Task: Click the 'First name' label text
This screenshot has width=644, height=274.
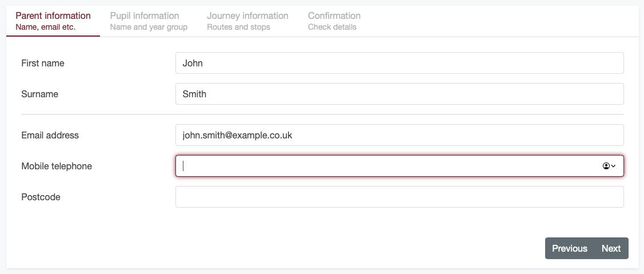Action: [43, 63]
